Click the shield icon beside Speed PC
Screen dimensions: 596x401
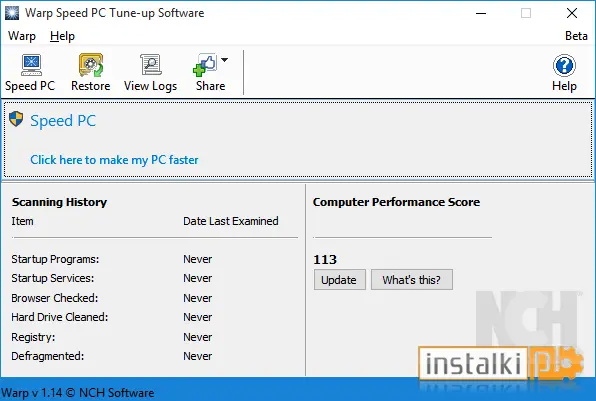16,119
